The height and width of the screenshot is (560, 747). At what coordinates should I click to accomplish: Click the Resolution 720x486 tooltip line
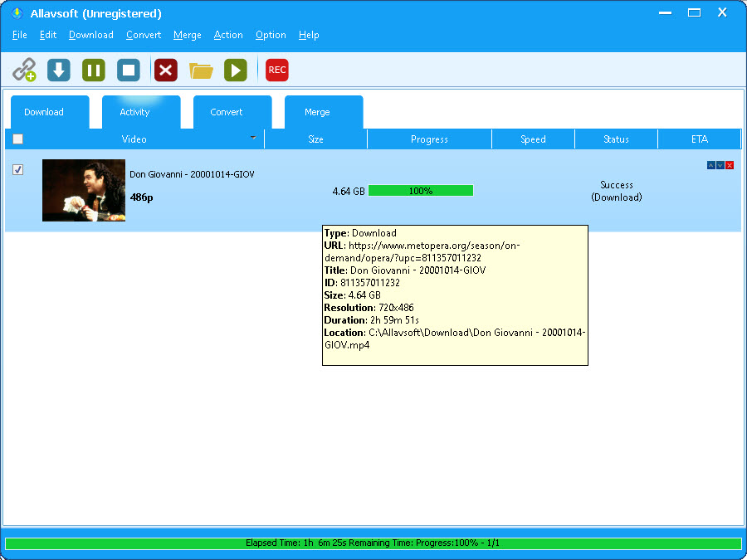coord(369,308)
